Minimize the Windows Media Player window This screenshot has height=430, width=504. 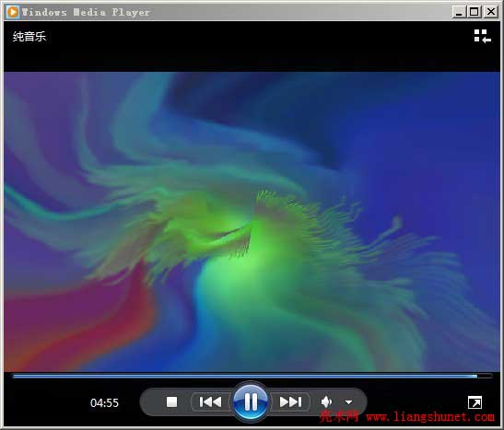pyautogui.click(x=459, y=12)
